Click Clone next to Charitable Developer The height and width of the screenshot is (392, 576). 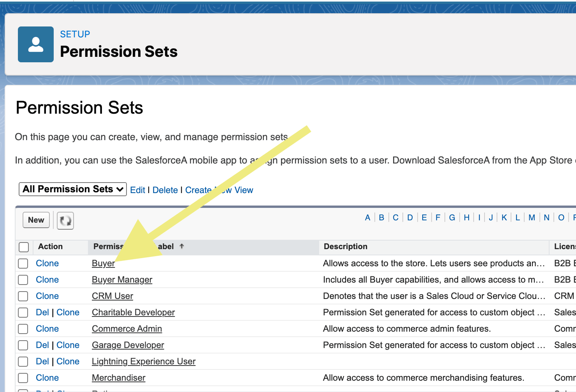(68, 312)
